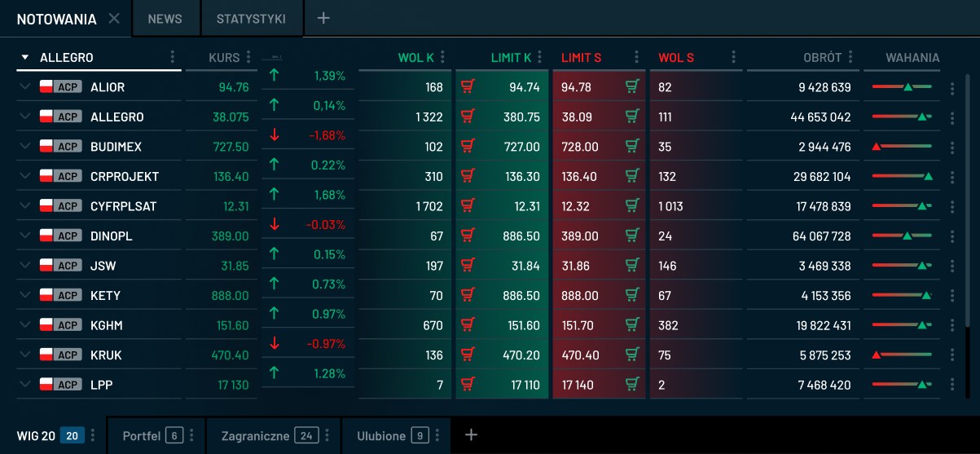980x454 pixels.
Task: Switch to the STATYSTYKI tab
Action: 251,19
